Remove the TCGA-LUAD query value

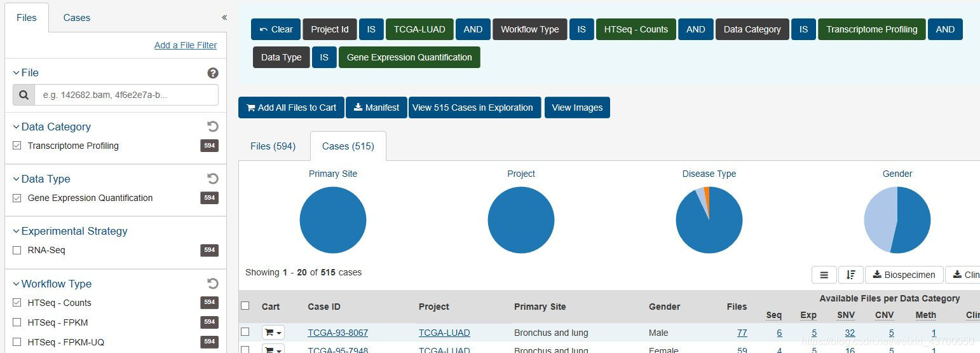(x=420, y=29)
